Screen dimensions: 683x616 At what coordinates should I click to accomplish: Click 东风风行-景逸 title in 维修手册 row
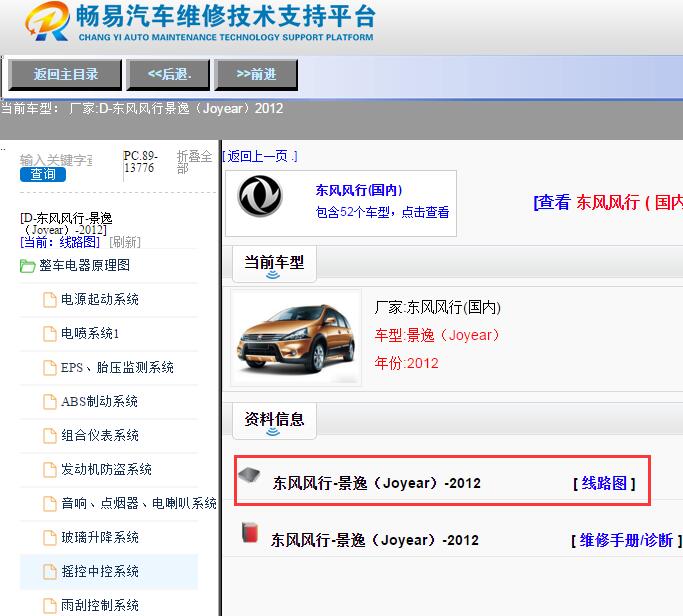pyautogui.click(x=375, y=541)
